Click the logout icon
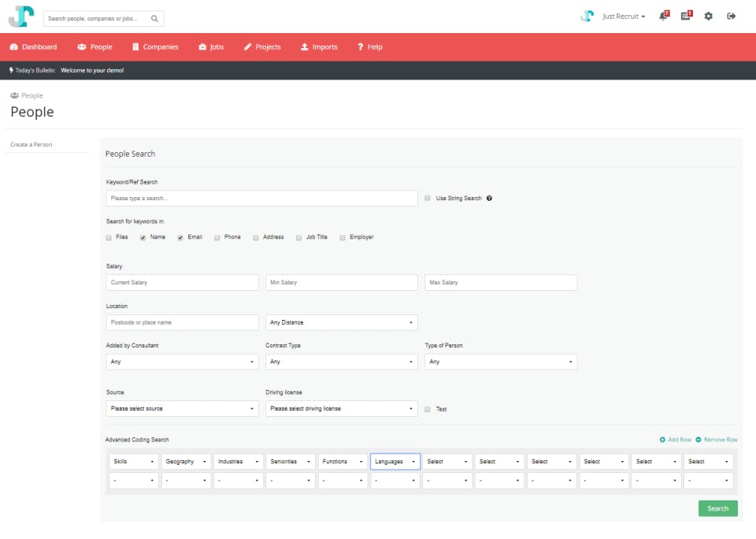 click(x=732, y=17)
